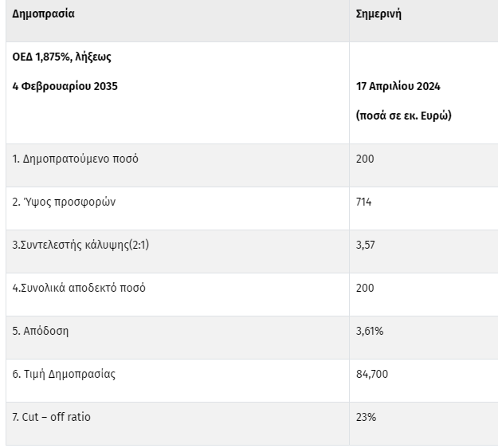Click the 23% cut-off value
498x448 pixels.
point(367,417)
